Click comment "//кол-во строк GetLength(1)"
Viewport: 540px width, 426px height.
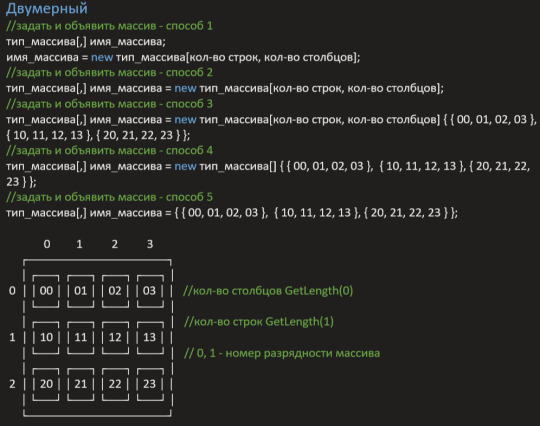(x=259, y=322)
